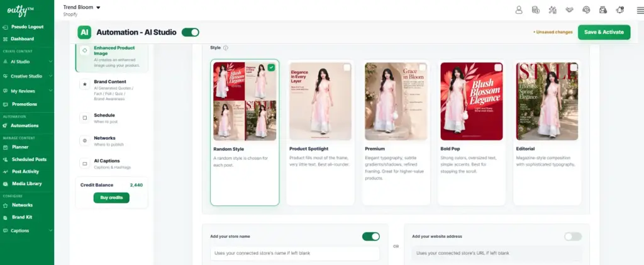The height and width of the screenshot is (265, 644).
Task: Click the Buy credits button
Action: tap(111, 198)
